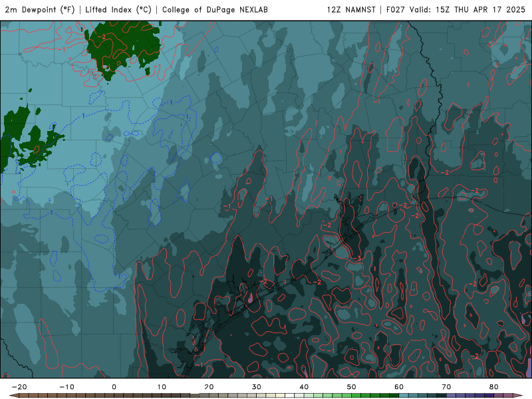Click the 'College of DuPage NEXLAB' text
The height and width of the screenshot is (399, 532).
pyautogui.click(x=215, y=10)
